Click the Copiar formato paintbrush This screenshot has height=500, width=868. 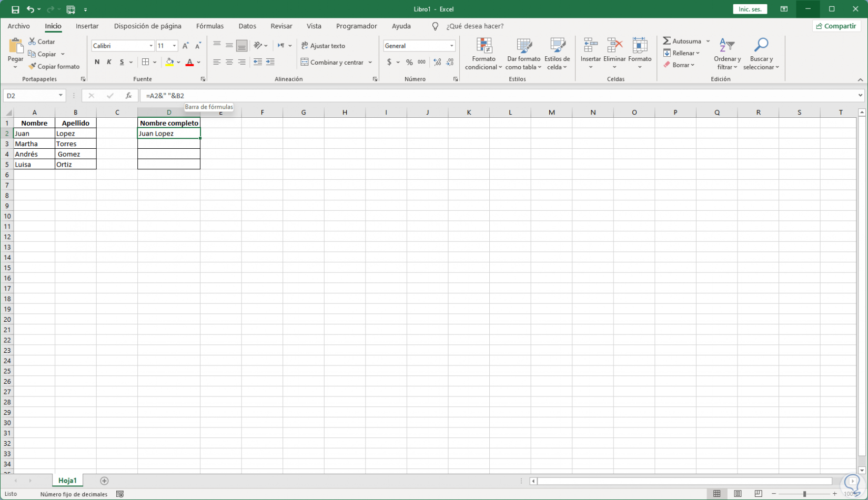(x=32, y=66)
